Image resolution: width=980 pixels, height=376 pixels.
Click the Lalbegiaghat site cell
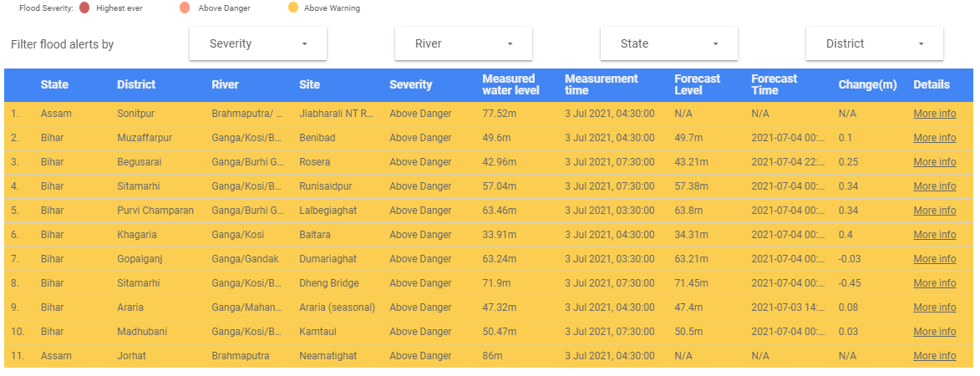tap(328, 211)
